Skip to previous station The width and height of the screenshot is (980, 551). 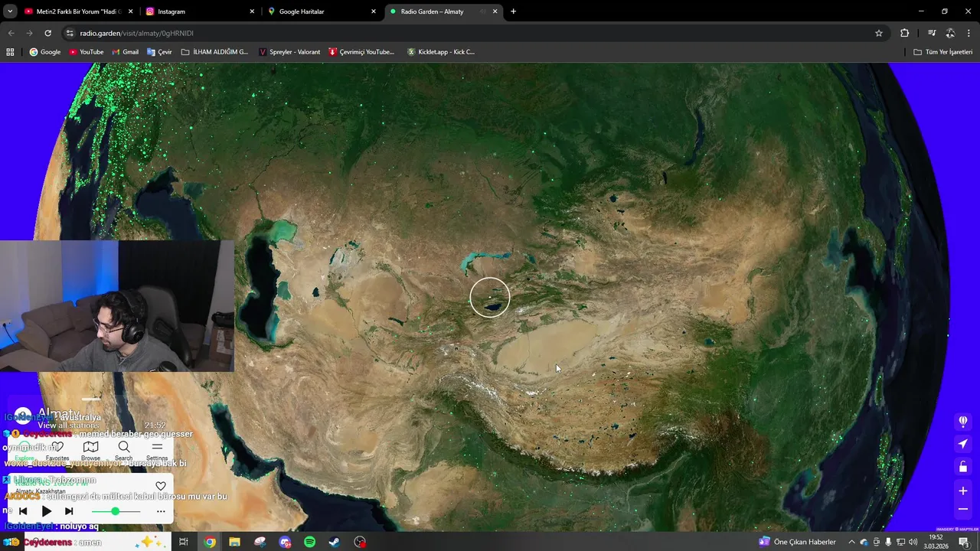[x=23, y=511]
